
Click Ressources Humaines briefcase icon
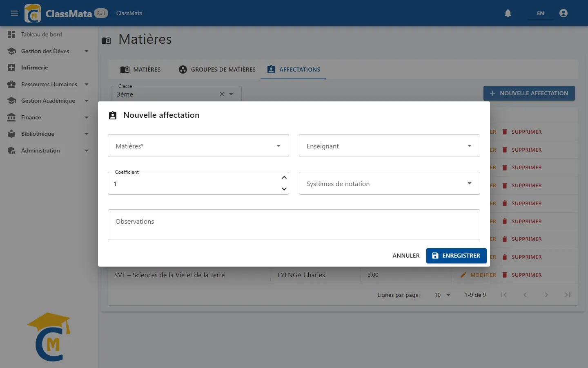pyautogui.click(x=11, y=84)
